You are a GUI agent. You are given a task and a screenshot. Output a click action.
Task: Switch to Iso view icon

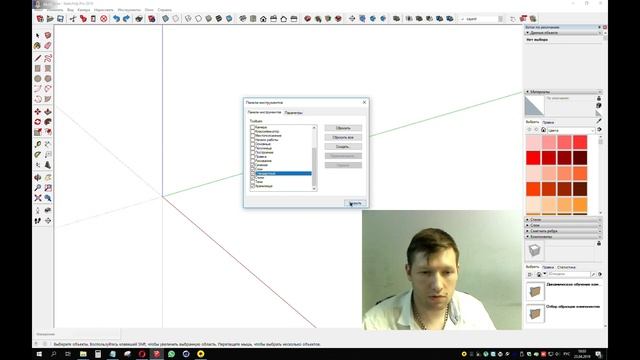243,19
